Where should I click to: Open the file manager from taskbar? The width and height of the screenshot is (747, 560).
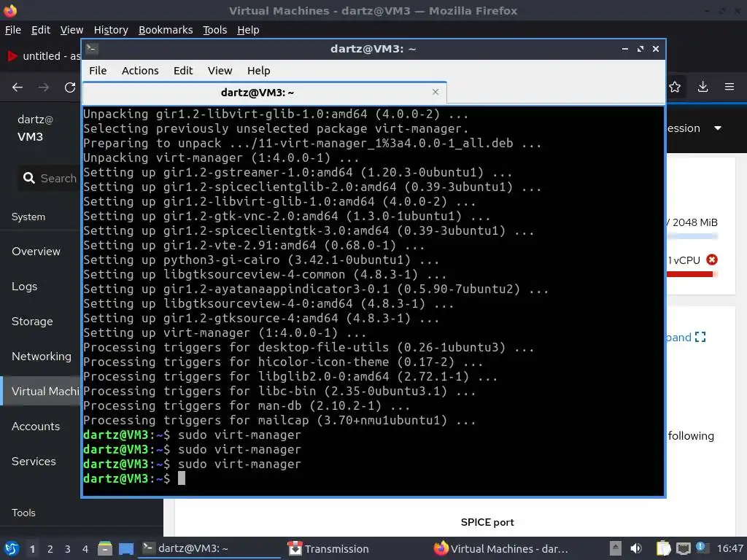(105, 548)
